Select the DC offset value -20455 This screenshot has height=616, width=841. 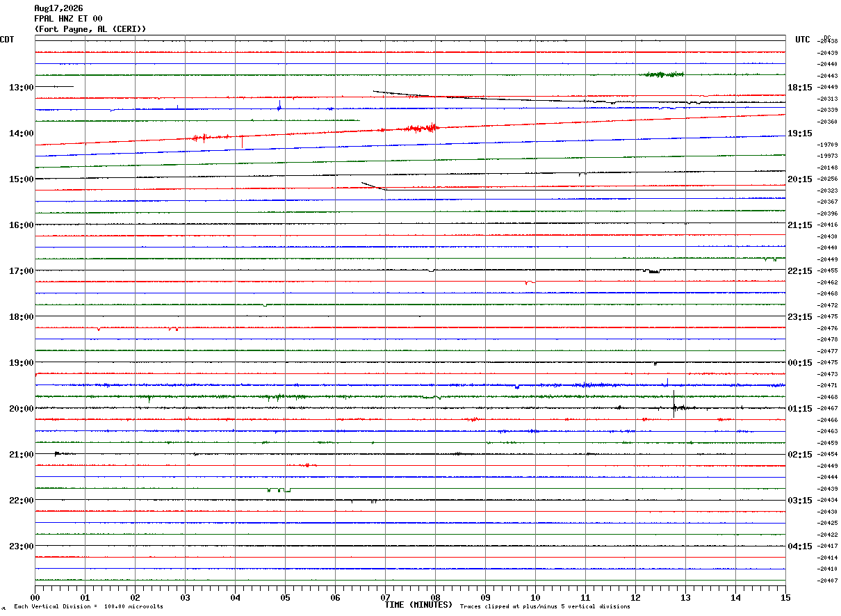pos(827,270)
